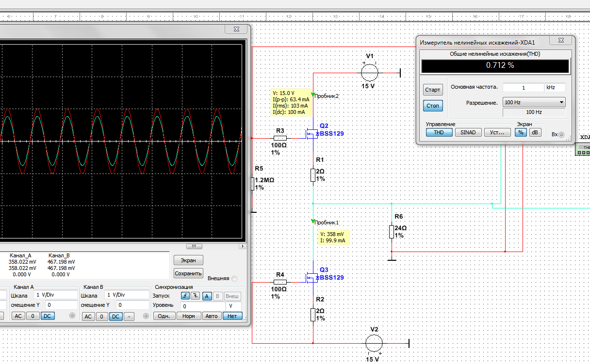590x364 pixels.
Task: Select the R6 24Ω resistor symbol
Action: pyautogui.click(x=392, y=232)
